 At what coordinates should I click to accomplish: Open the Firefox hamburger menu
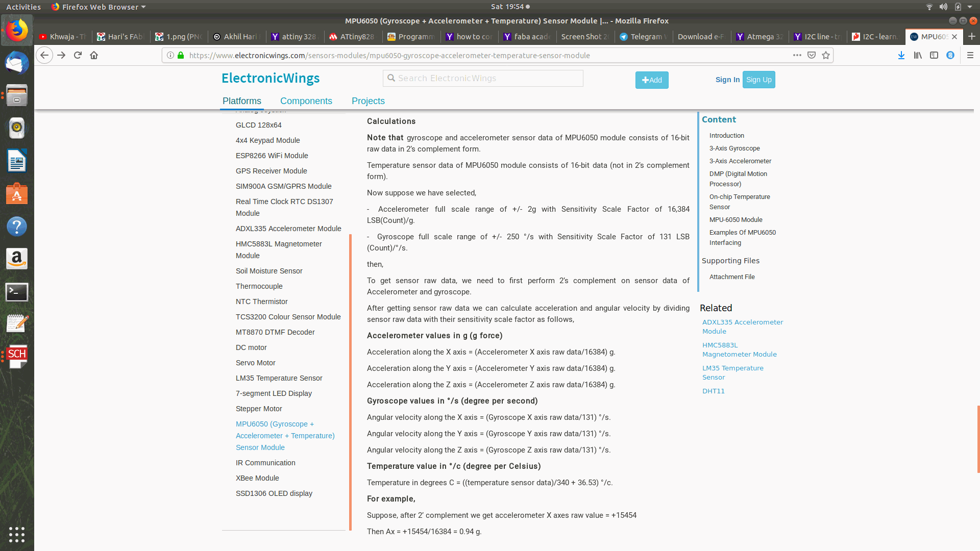(x=970, y=55)
